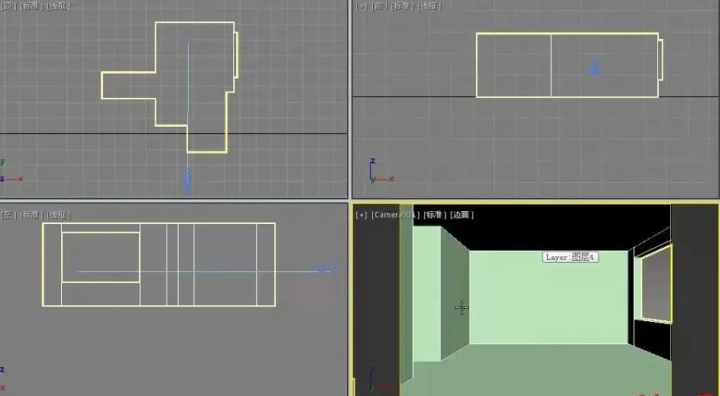Open 边面 edged faces menu in Camera viewport
Viewport: 720px width, 396px height.
pyautogui.click(x=462, y=215)
